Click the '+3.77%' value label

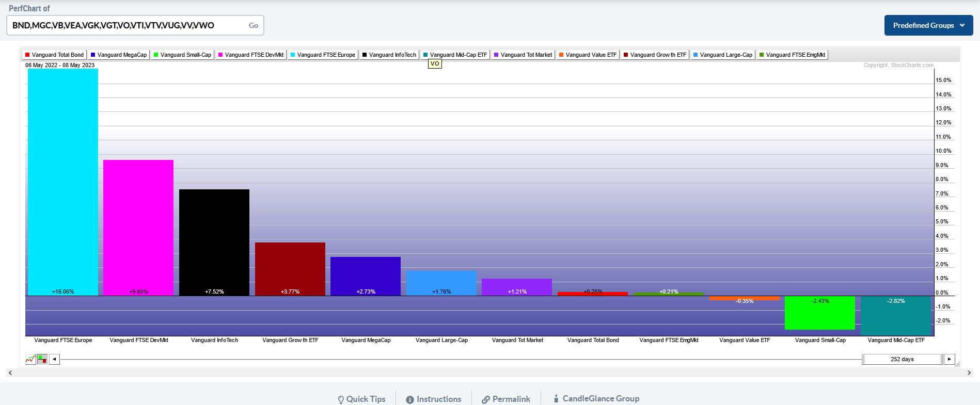point(290,291)
